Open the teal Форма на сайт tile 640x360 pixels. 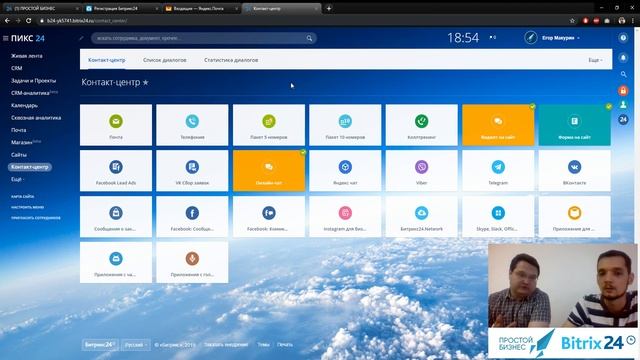coord(575,125)
